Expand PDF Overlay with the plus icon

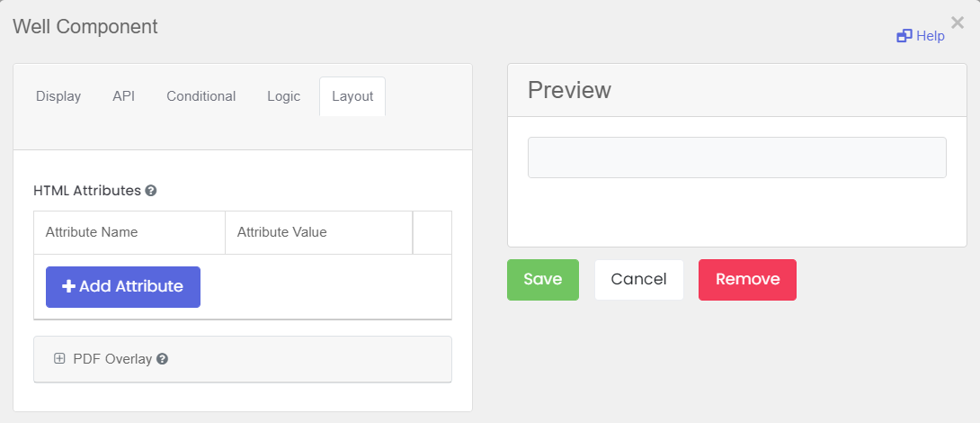point(59,358)
